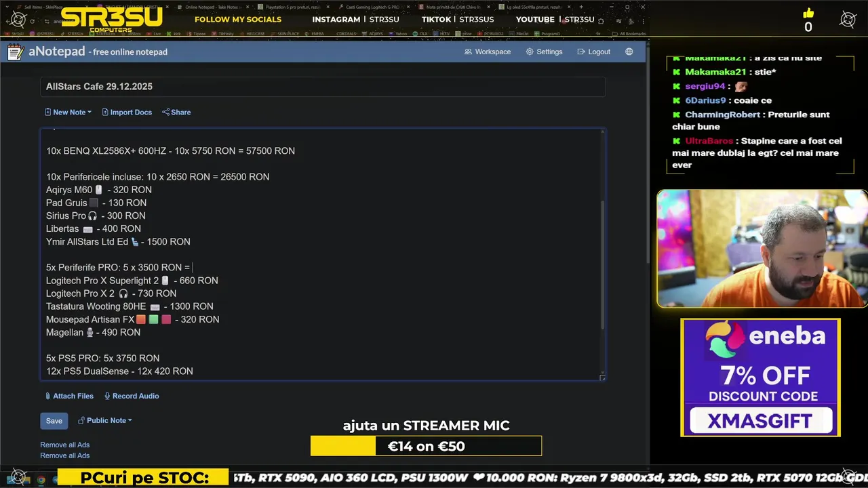Grab the note textarea resize handle
The height and width of the screenshot is (488, 868).
coord(602,377)
